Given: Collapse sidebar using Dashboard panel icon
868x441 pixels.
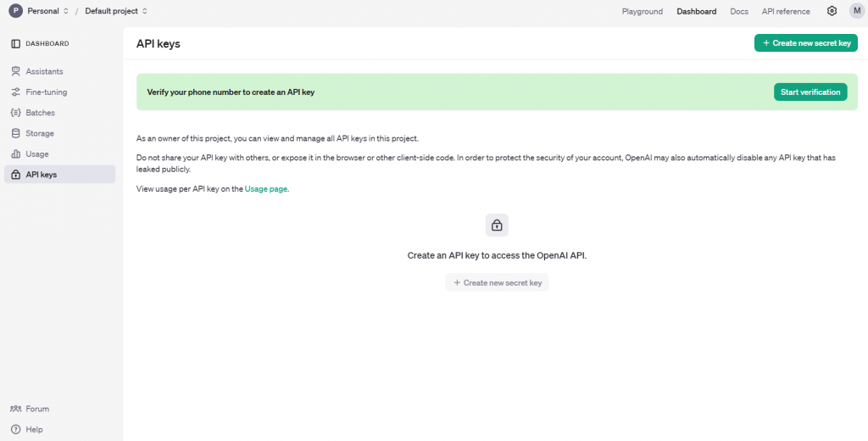Looking at the screenshot, I should tap(15, 44).
